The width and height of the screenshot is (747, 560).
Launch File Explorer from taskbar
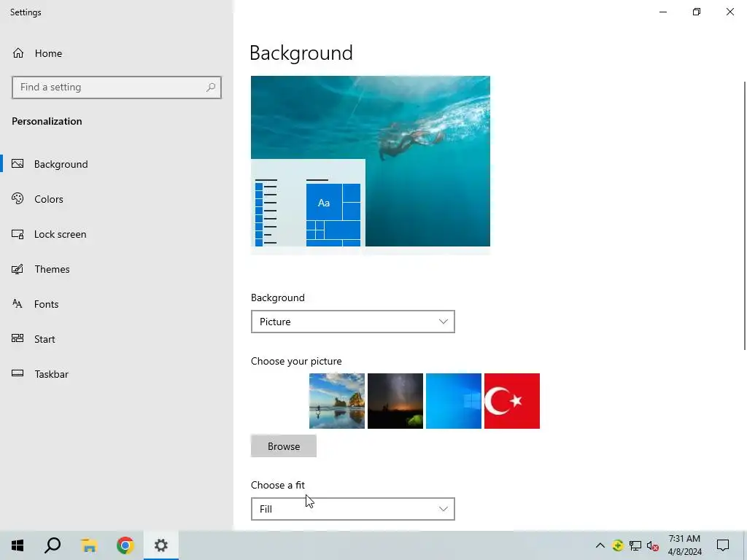tap(89, 545)
